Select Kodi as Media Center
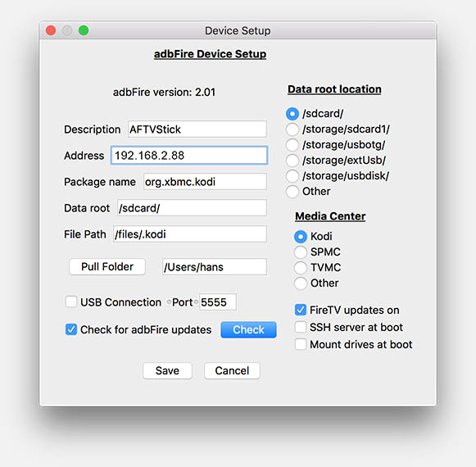This screenshot has width=476, height=467. 300,237
